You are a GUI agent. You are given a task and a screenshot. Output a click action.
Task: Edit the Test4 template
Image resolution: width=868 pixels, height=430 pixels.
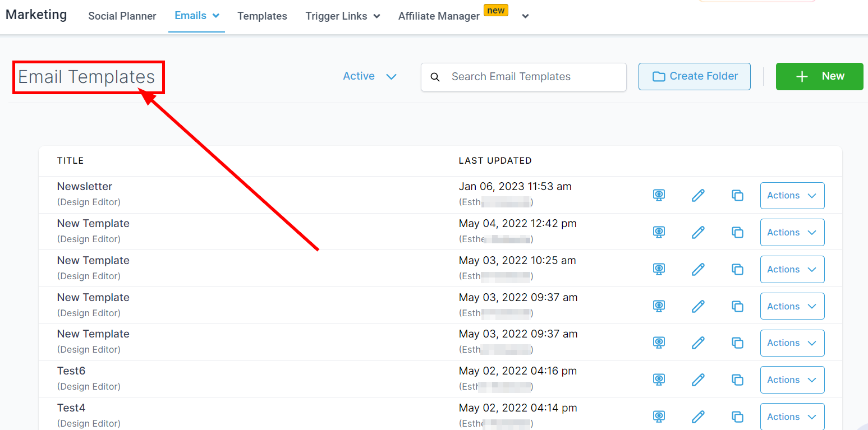(698, 417)
